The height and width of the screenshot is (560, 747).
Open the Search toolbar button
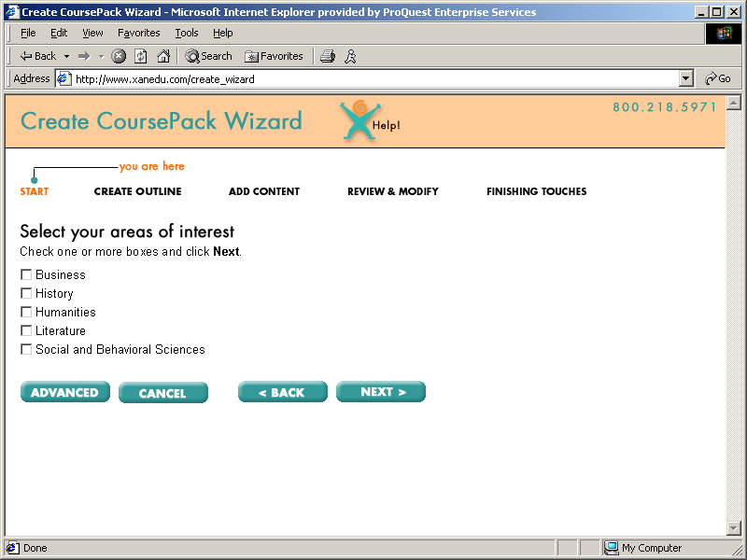208,56
